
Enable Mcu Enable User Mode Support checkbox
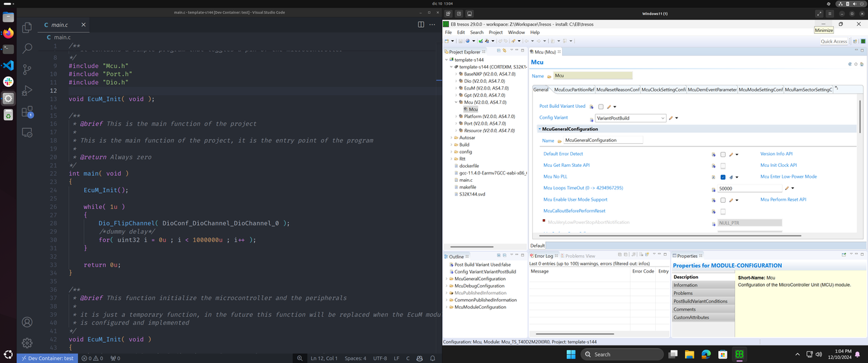[x=723, y=200]
